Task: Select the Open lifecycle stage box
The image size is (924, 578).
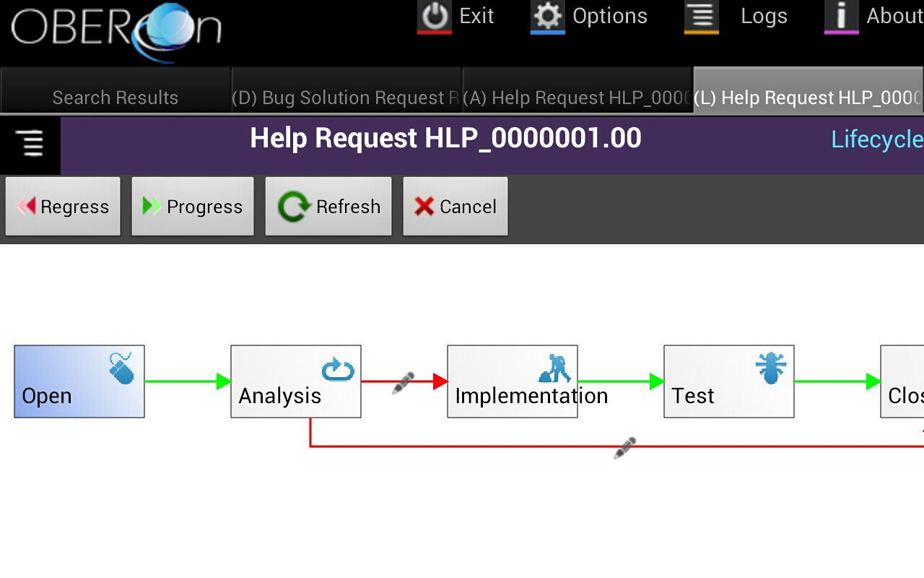Action: (x=79, y=381)
